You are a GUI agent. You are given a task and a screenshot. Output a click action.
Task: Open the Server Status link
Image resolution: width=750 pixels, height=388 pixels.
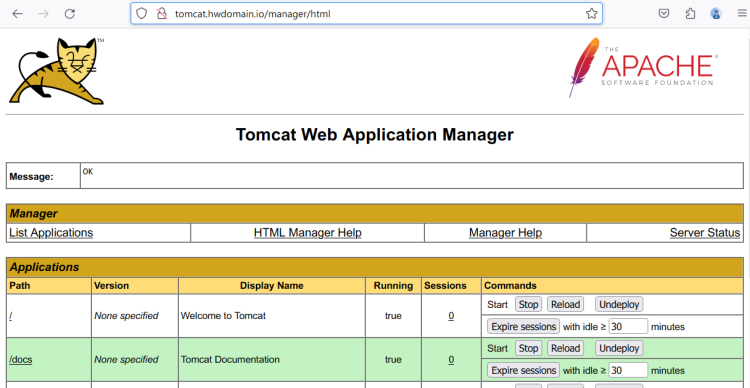point(705,233)
